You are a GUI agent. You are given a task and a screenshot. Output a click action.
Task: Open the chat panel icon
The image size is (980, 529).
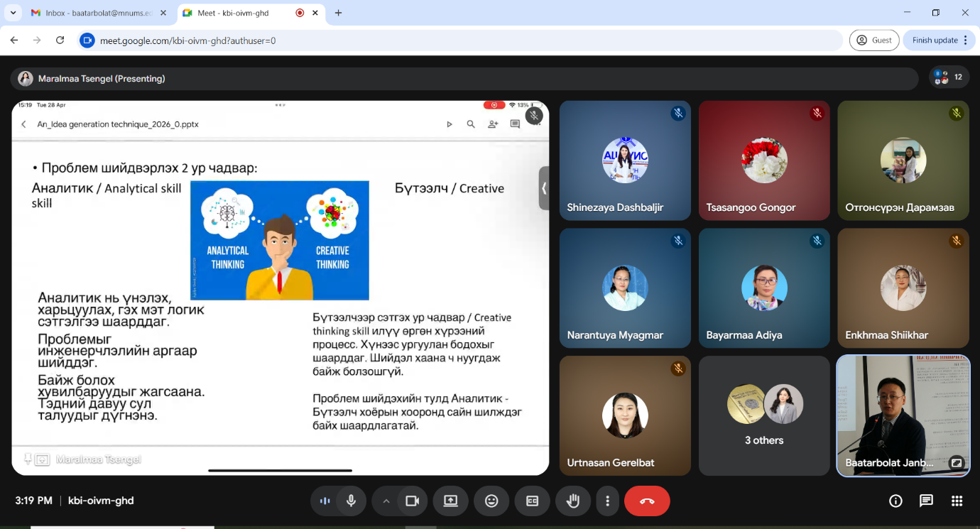(x=926, y=501)
